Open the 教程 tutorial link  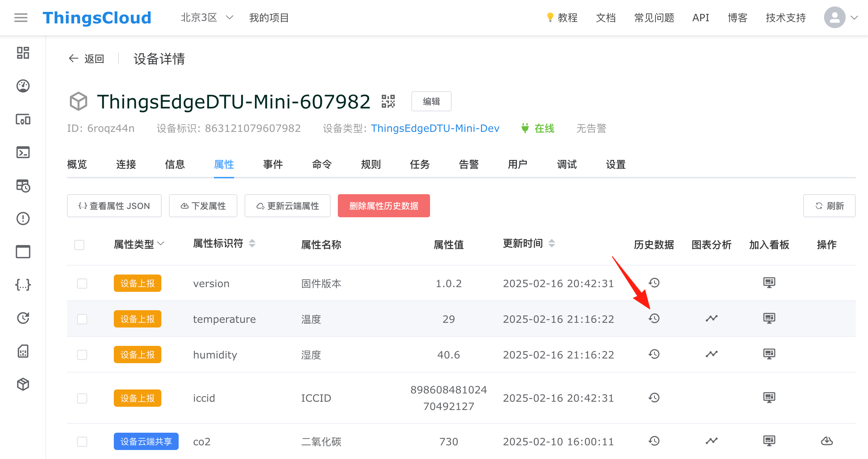[x=562, y=18]
